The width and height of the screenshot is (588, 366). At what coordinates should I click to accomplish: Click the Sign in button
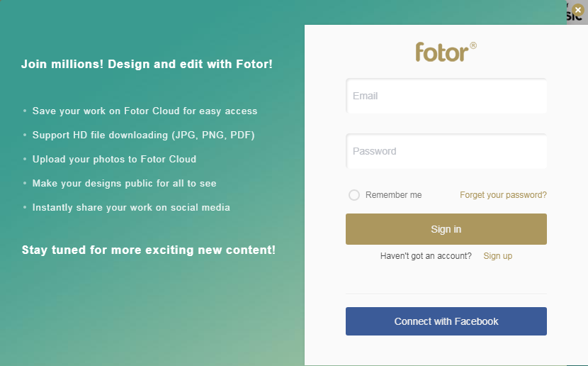pos(446,229)
